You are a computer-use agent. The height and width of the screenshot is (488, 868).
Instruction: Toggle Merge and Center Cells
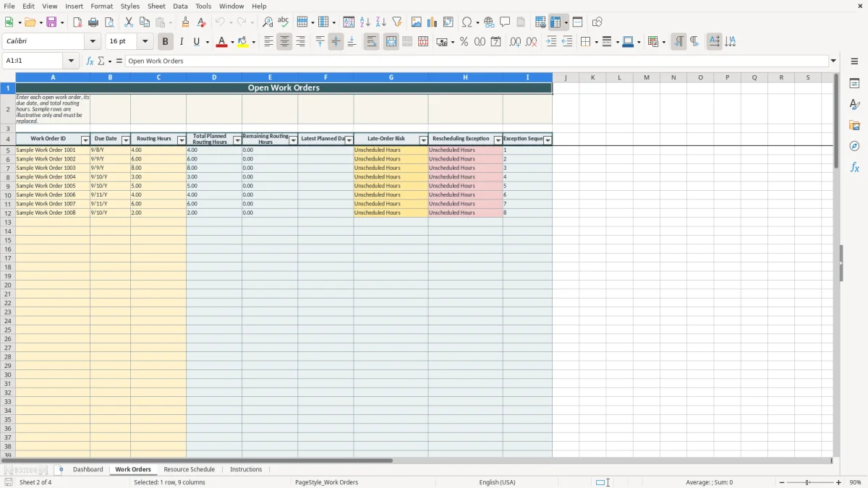pos(391,42)
